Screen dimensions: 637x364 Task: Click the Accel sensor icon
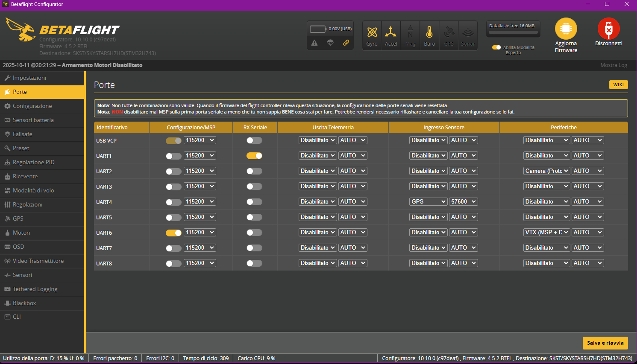[x=390, y=32]
